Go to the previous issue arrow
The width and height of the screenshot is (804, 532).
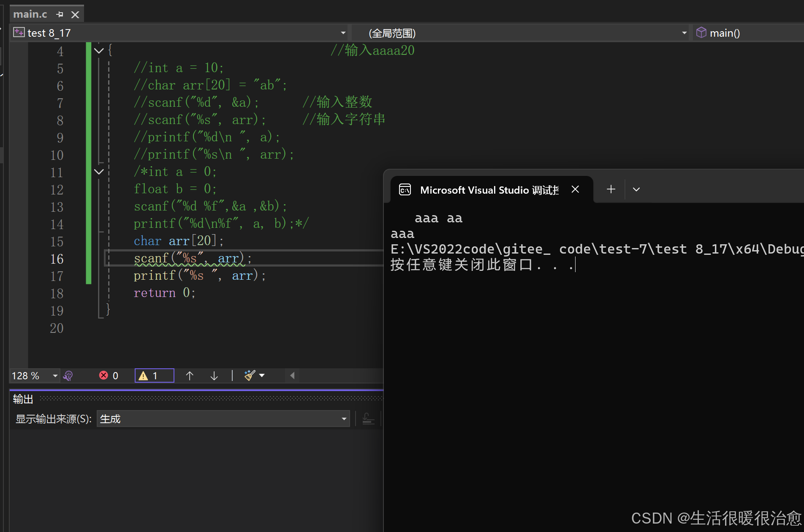point(190,375)
